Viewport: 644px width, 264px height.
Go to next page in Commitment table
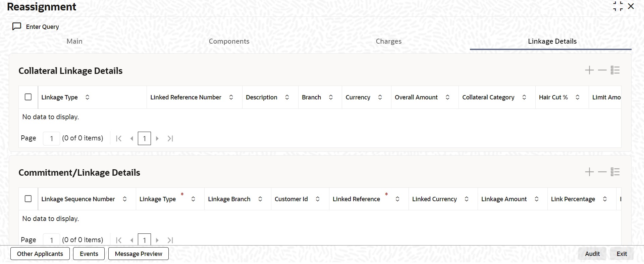tap(157, 240)
